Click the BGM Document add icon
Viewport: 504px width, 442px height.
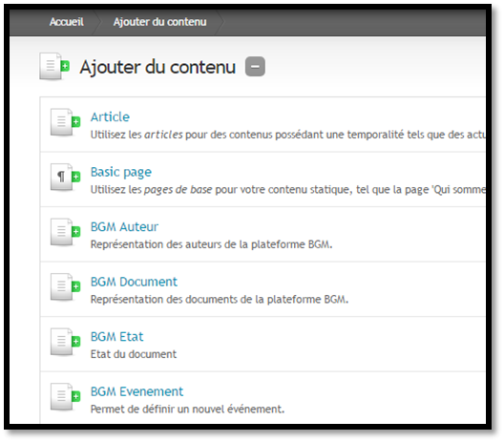[x=65, y=287]
